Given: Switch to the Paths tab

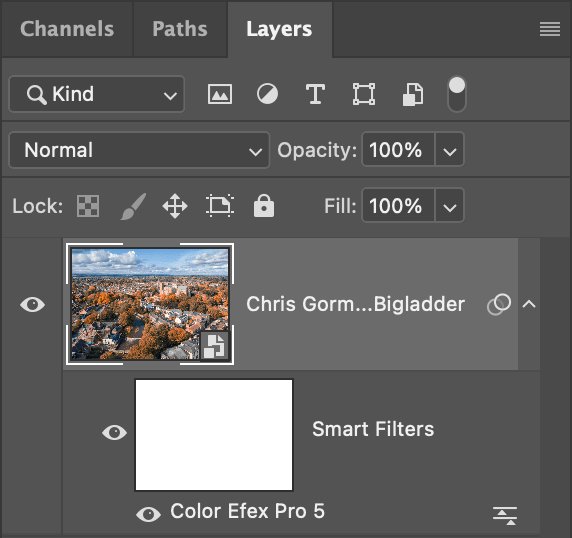Looking at the screenshot, I should coord(180,29).
